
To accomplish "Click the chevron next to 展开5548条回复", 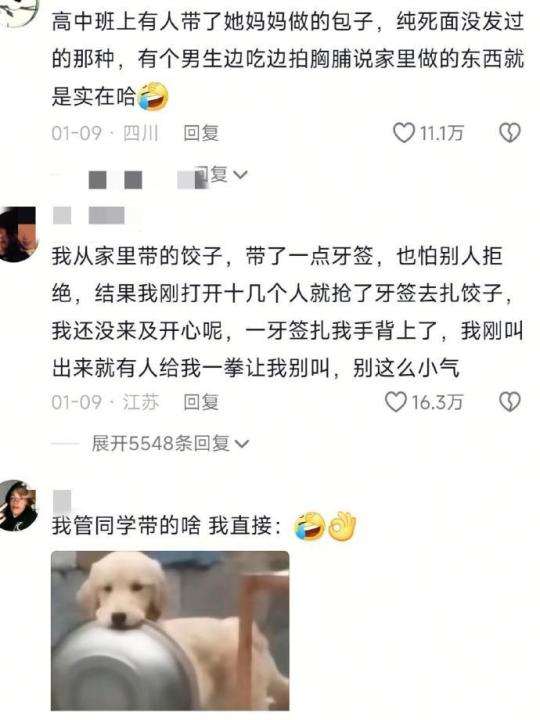I will click(242, 444).
